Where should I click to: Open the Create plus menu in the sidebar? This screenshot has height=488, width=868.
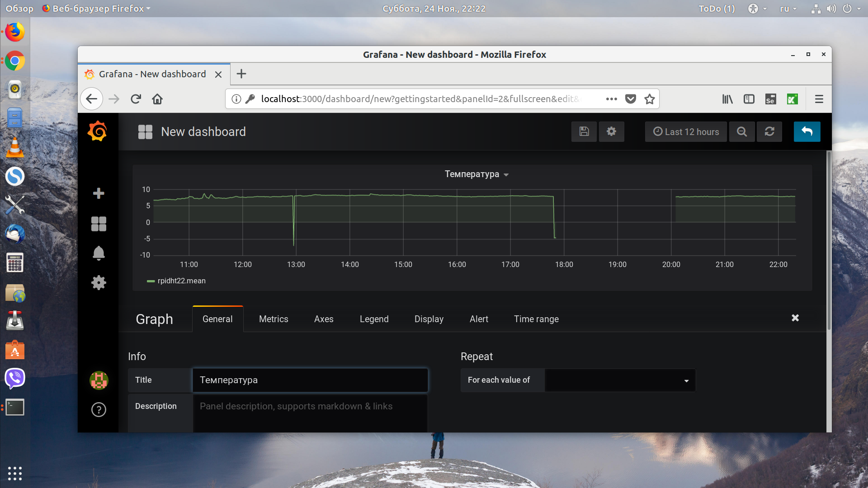[x=99, y=193]
